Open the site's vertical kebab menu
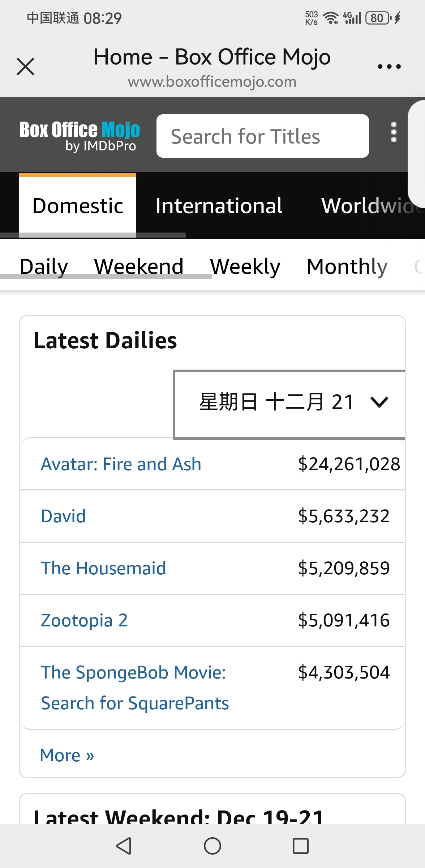The image size is (425, 868). pyautogui.click(x=394, y=132)
